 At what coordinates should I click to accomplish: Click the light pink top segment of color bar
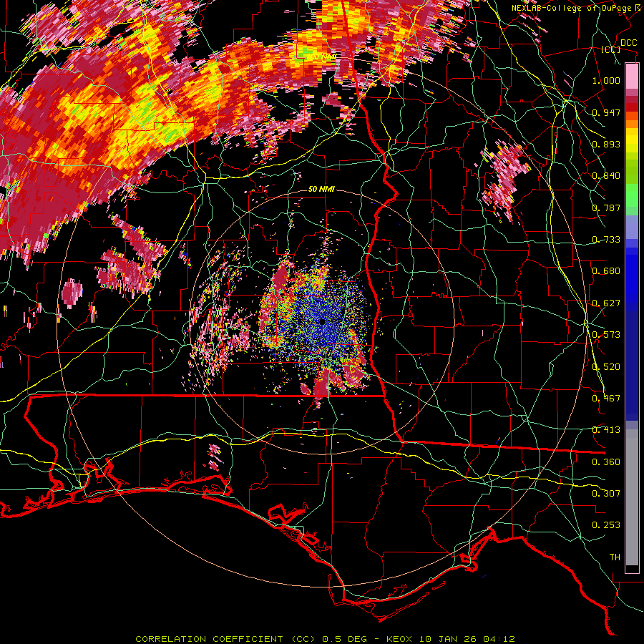pos(632,76)
